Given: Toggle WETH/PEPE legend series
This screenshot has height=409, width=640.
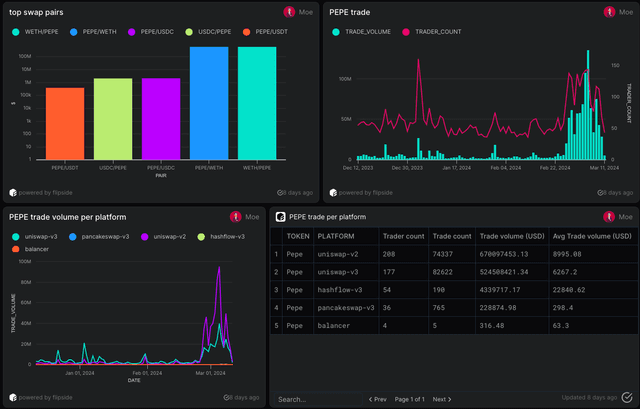Looking at the screenshot, I should tap(35, 32).
